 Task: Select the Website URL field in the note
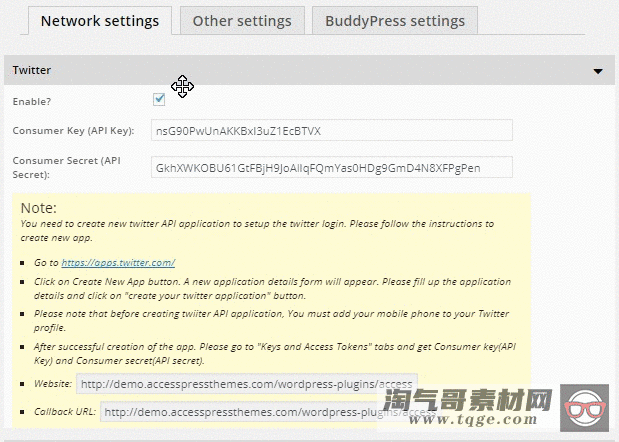click(x=246, y=384)
